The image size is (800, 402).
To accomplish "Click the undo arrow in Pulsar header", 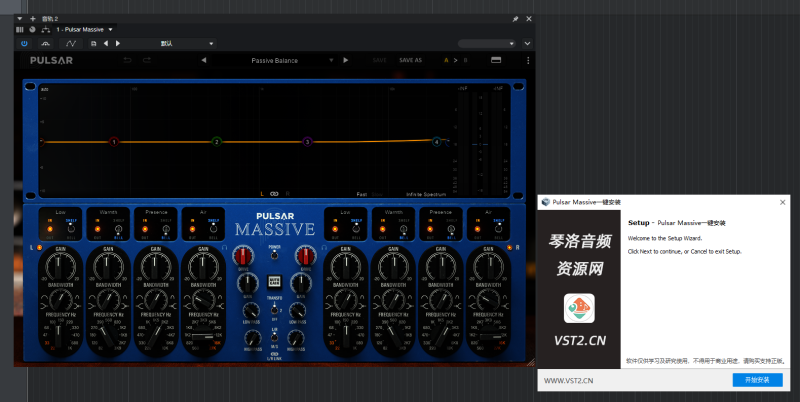I will coord(127,60).
